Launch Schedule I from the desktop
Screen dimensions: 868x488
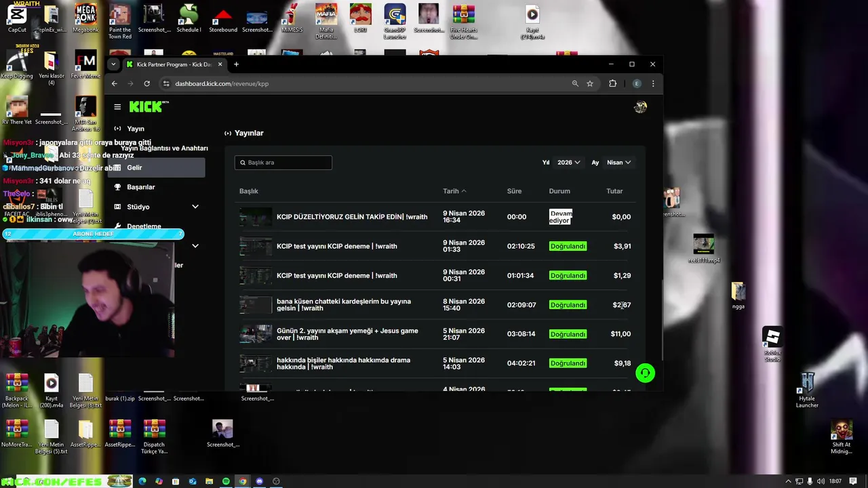(189, 18)
